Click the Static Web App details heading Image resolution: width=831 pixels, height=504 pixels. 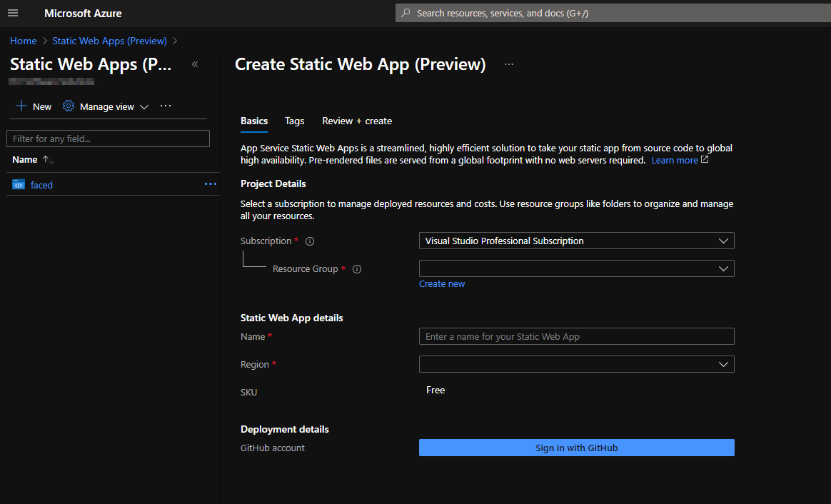tap(291, 318)
